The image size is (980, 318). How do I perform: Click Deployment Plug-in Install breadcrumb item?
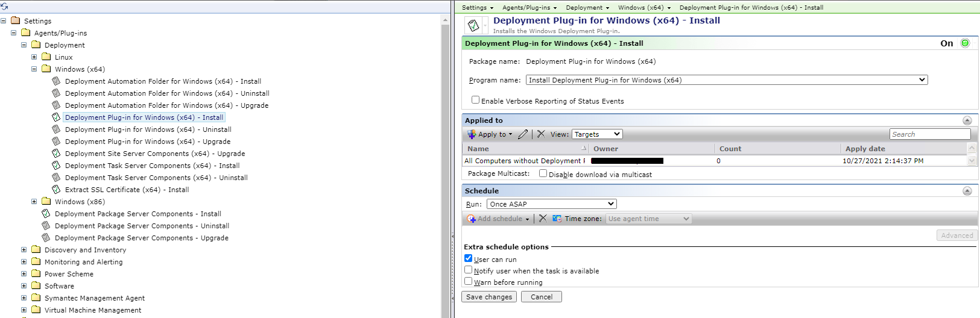(751, 8)
